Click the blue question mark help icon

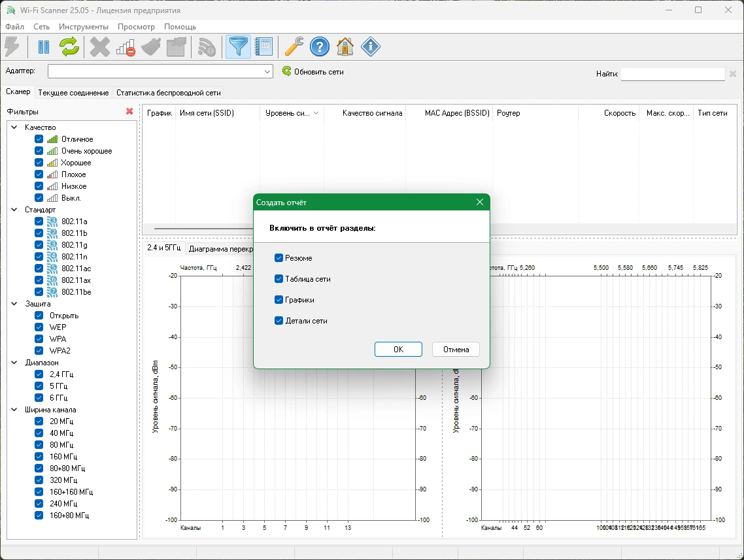319,47
